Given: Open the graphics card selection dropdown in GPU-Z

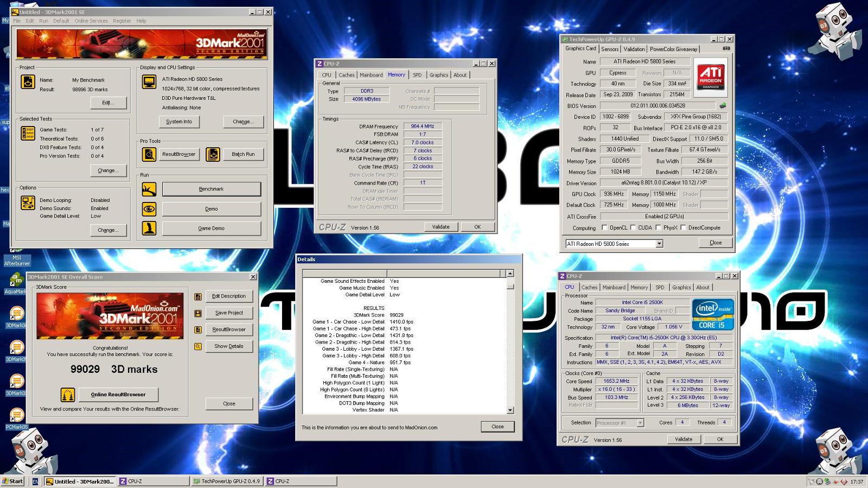Looking at the screenshot, I should coord(660,244).
